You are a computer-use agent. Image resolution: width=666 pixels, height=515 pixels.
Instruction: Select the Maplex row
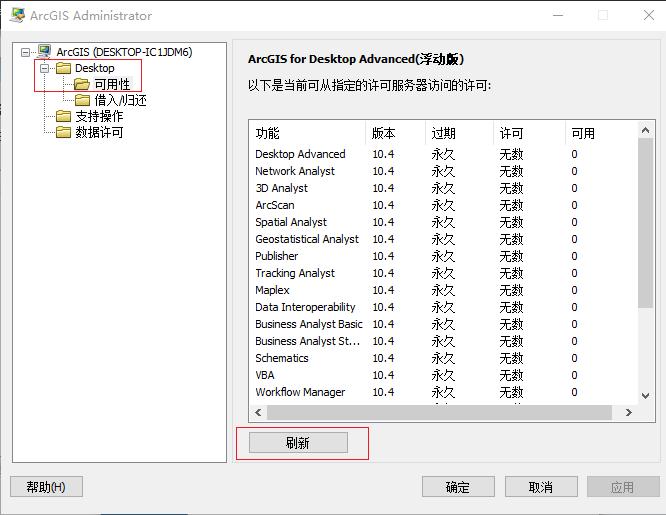coord(443,290)
